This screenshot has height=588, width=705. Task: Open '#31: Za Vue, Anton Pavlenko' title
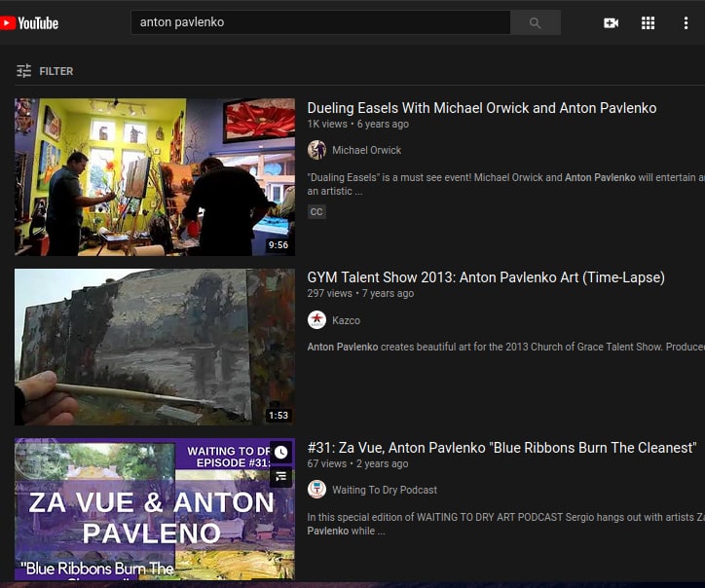[x=501, y=448]
